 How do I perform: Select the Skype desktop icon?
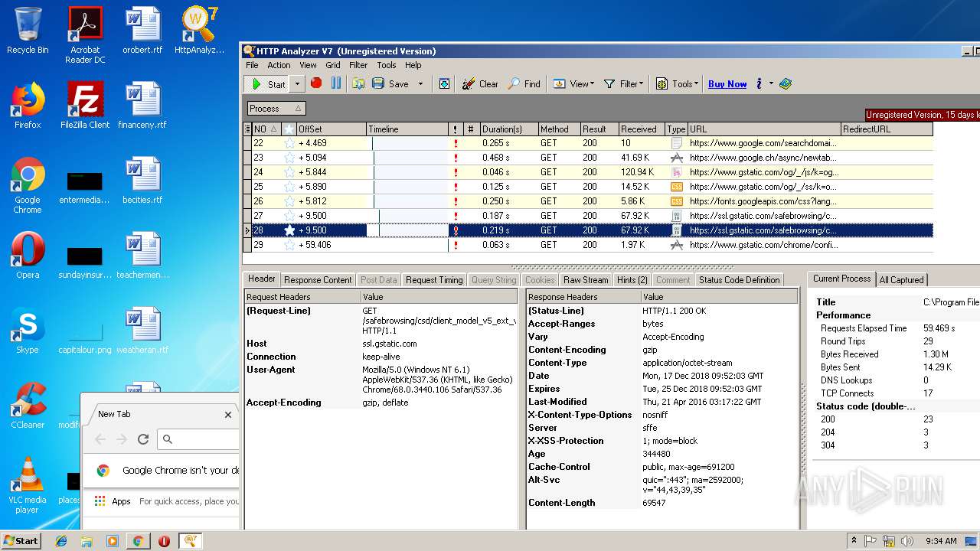pos(28,331)
